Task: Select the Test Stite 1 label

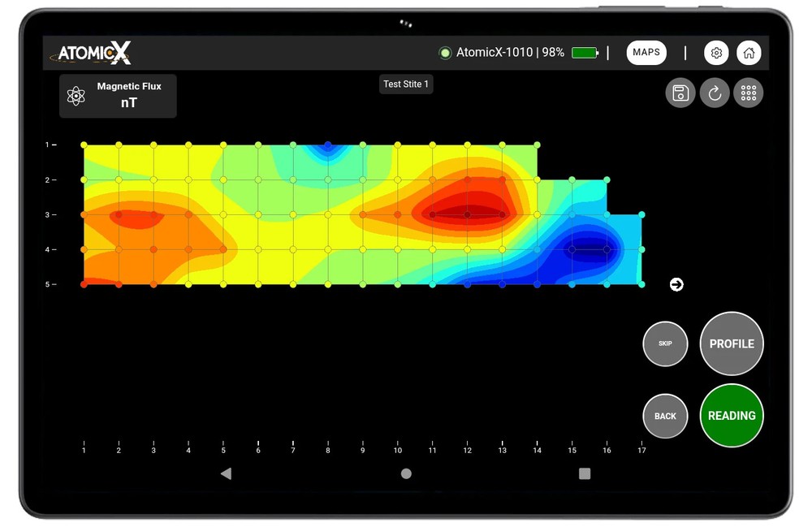Action: coord(406,84)
